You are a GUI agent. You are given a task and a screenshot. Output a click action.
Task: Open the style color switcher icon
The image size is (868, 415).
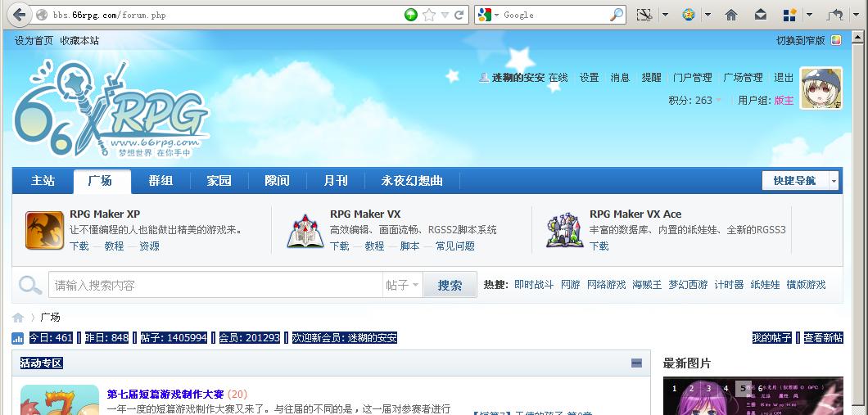(836, 40)
